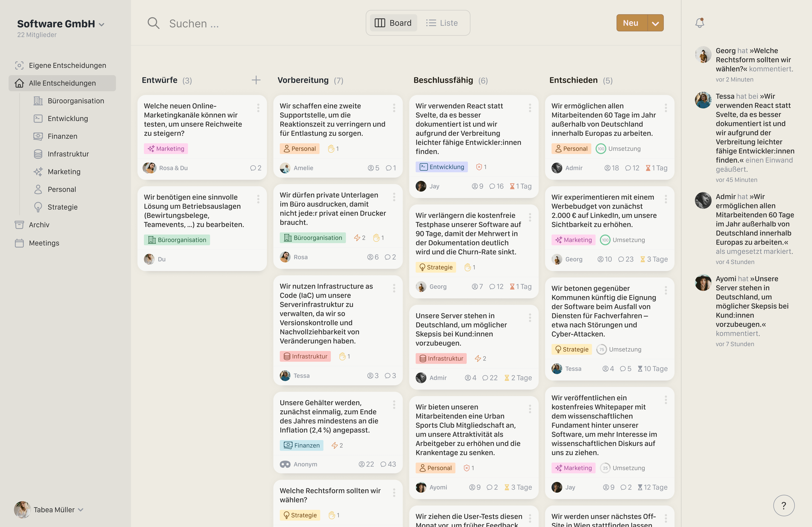Viewport: 812px width, 527px height.
Task: Open options for the Urban Sports Club card
Action: coord(530,409)
